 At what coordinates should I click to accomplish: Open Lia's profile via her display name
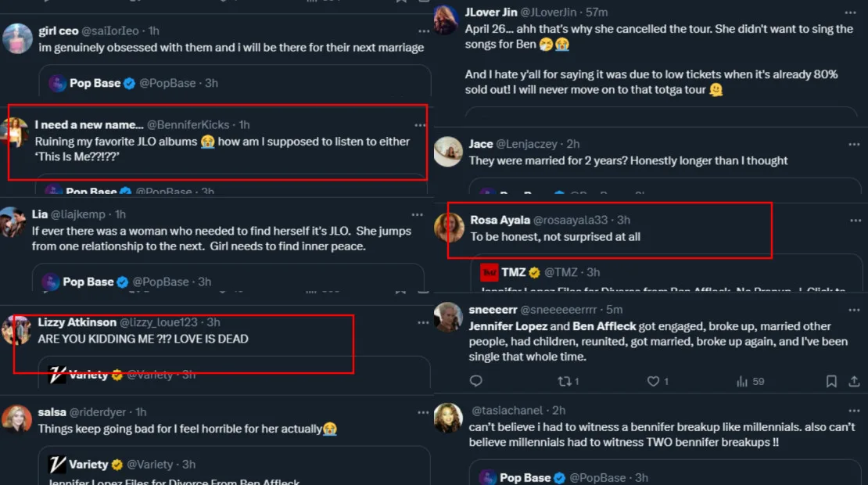[x=40, y=214]
